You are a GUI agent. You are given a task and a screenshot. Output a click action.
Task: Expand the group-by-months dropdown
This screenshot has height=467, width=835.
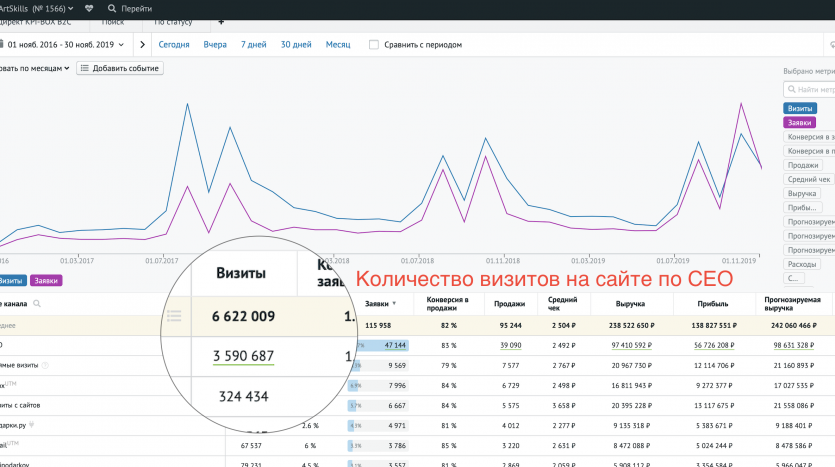click(x=35, y=68)
